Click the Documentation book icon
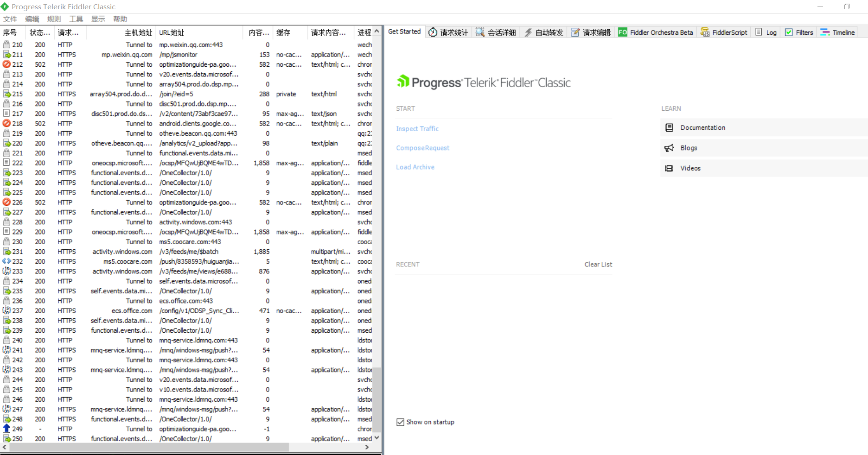Image resolution: width=868 pixels, height=455 pixels. pyautogui.click(x=669, y=128)
